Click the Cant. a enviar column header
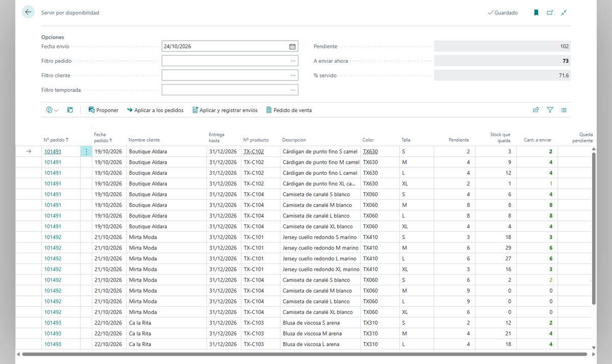The width and height of the screenshot is (612, 364). point(538,140)
